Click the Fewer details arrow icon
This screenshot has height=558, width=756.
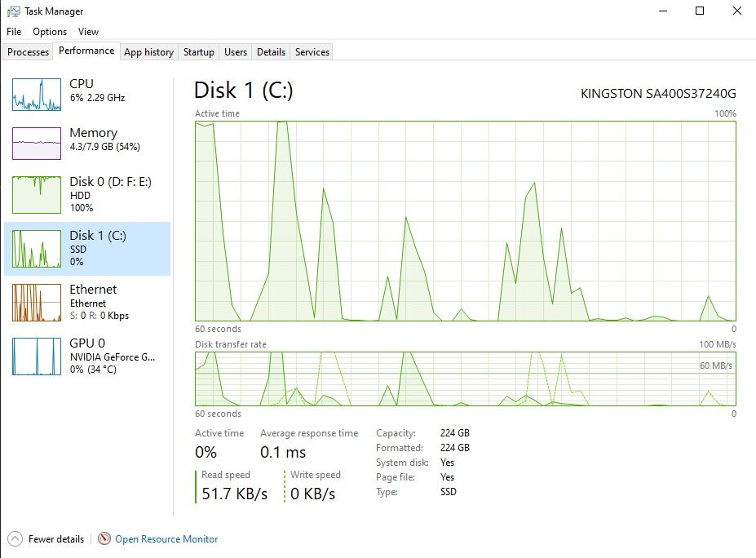click(15, 538)
